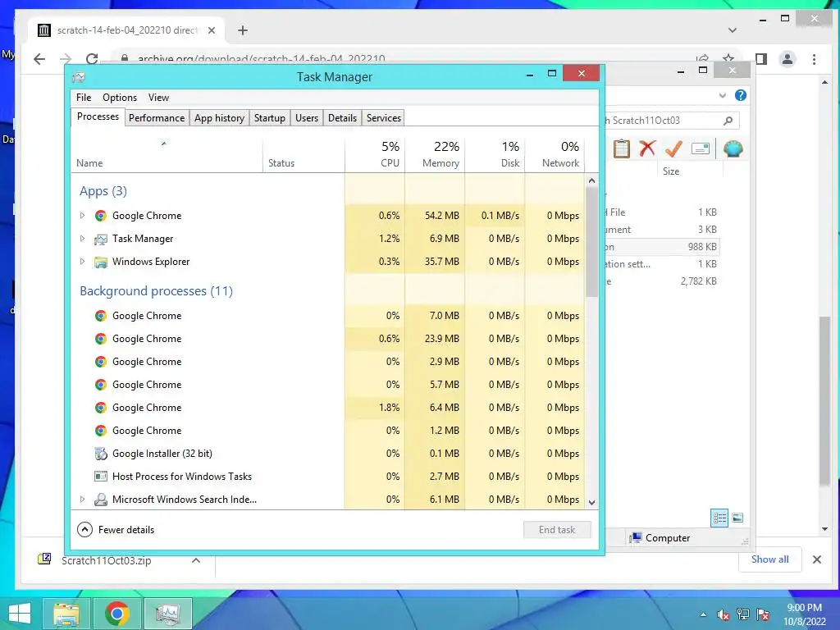Click the Task Manager icon in Apps list

pyautogui.click(x=101, y=239)
